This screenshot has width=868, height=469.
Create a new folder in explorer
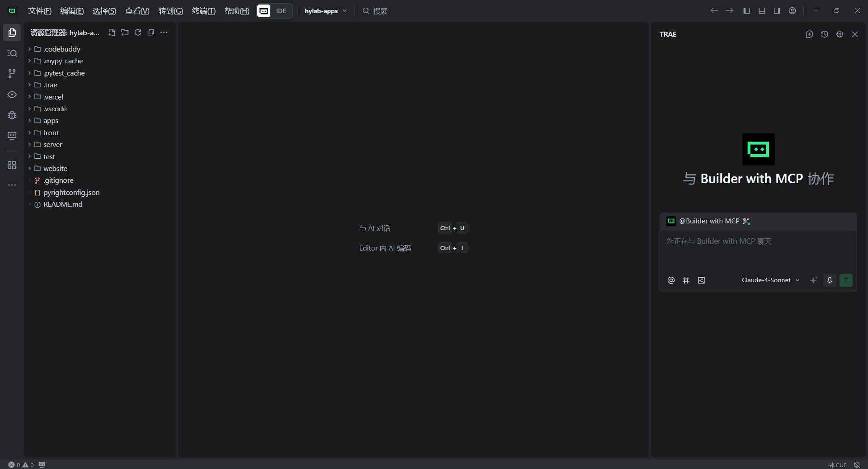coord(125,33)
